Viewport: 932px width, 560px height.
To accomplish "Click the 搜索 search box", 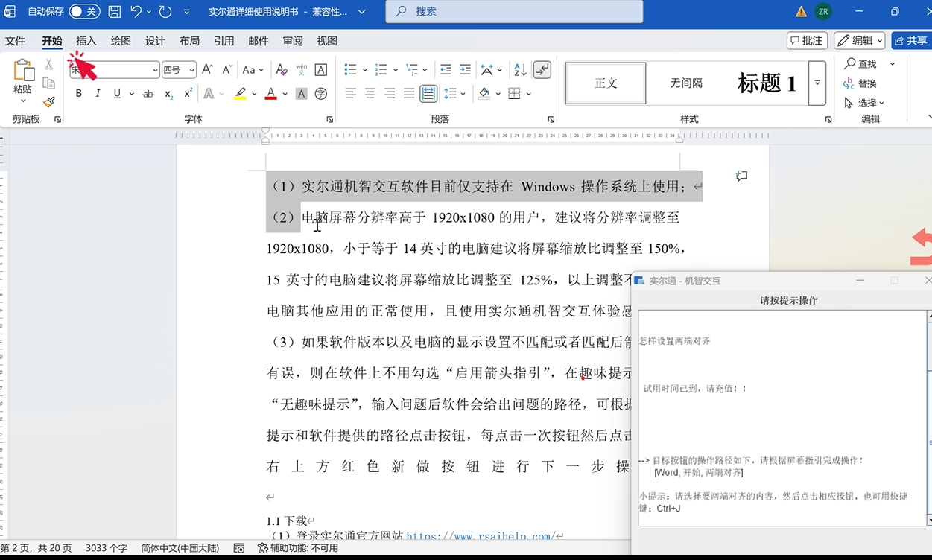I will tap(514, 11).
